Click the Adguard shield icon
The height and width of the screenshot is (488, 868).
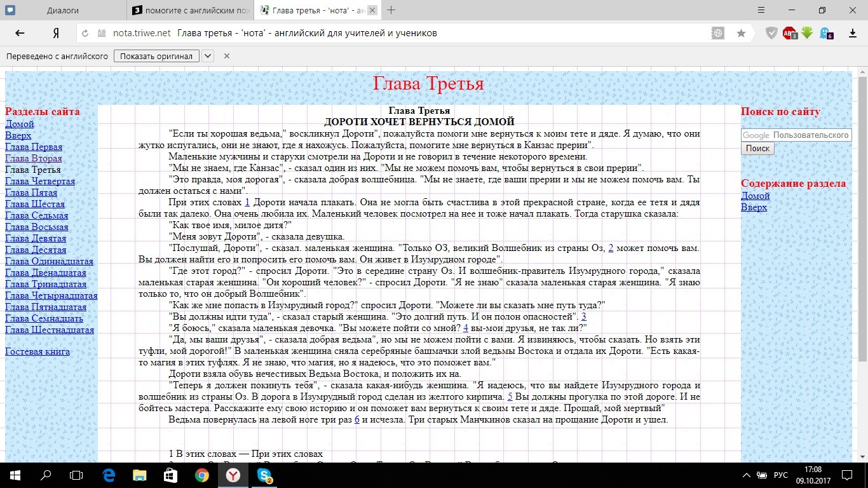point(771,33)
